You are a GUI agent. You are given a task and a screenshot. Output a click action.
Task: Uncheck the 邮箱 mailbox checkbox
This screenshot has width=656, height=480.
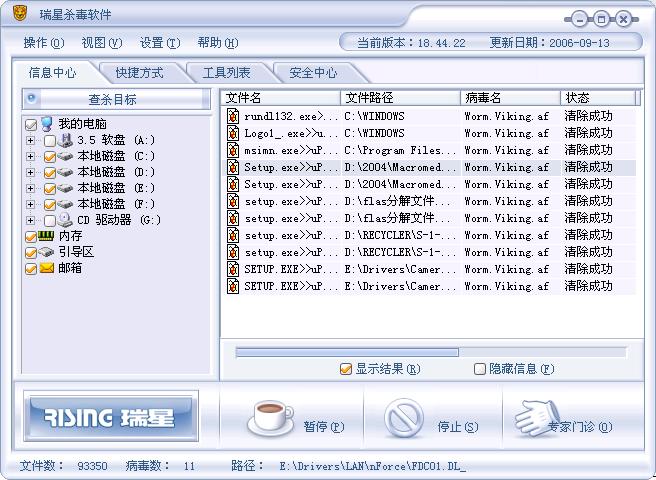click(x=31, y=269)
